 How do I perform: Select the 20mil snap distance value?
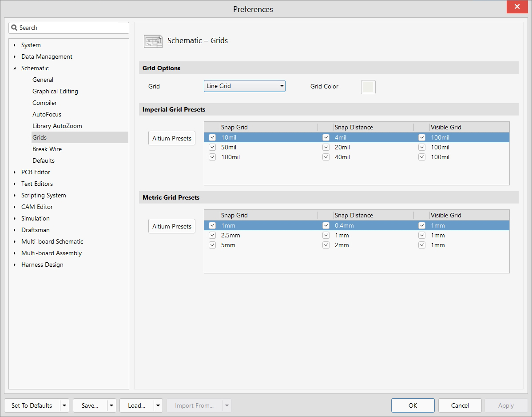pyautogui.click(x=342, y=148)
